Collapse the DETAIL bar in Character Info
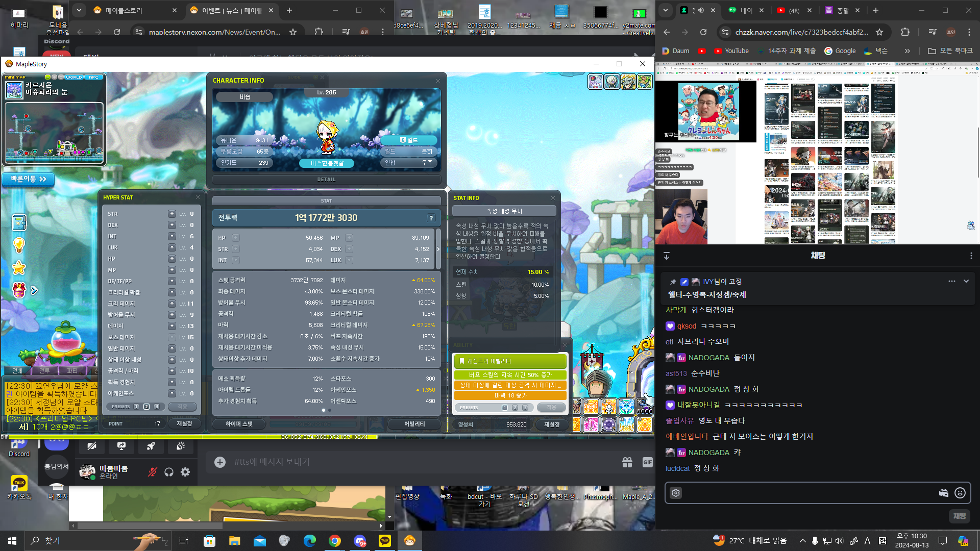Viewport: 980px width, 551px height. coord(327,180)
